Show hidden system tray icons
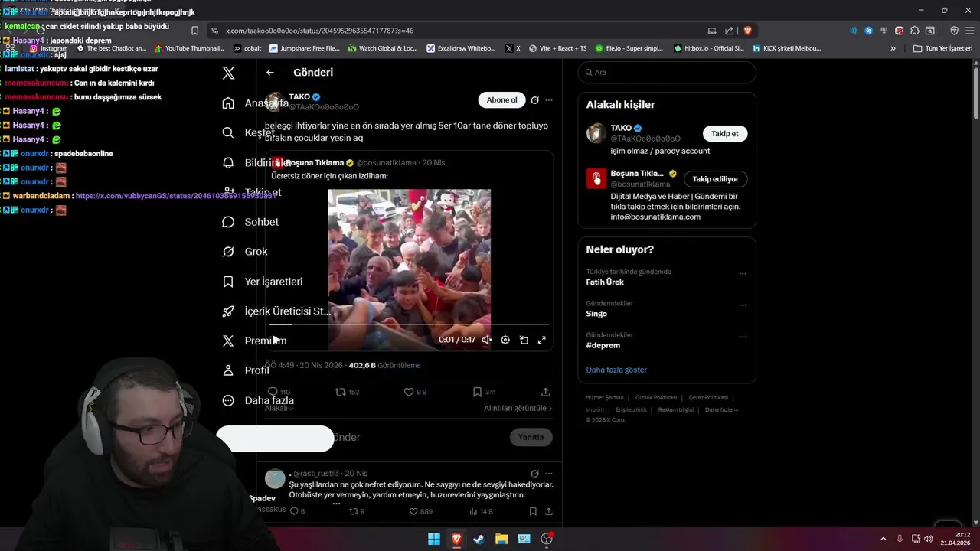 pos(883,539)
